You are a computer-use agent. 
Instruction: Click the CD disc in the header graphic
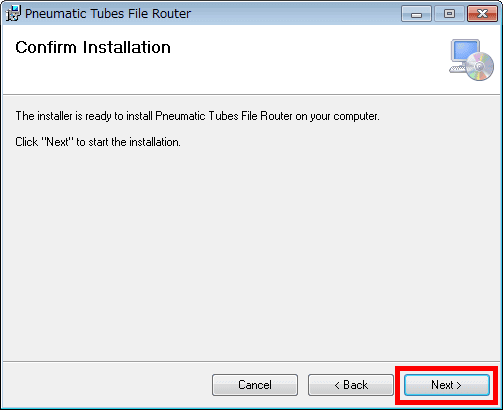480,66
